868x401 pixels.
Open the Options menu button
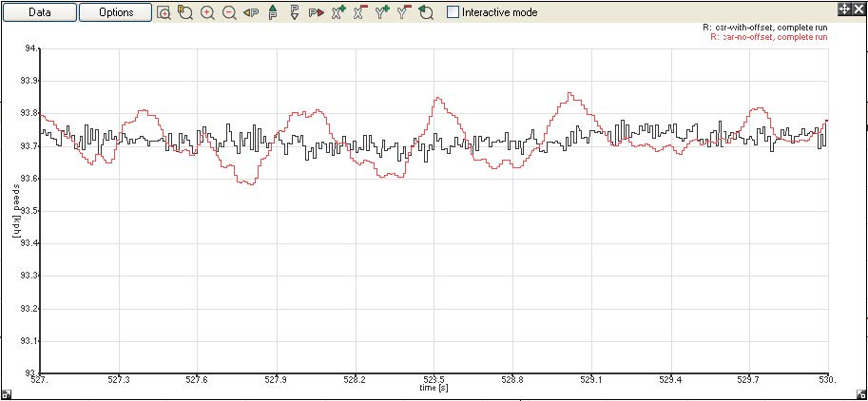click(x=115, y=12)
